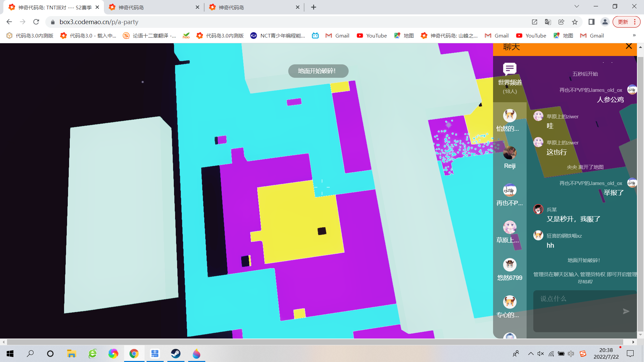Click the forward navigation arrow
The image size is (644, 362).
click(22, 22)
